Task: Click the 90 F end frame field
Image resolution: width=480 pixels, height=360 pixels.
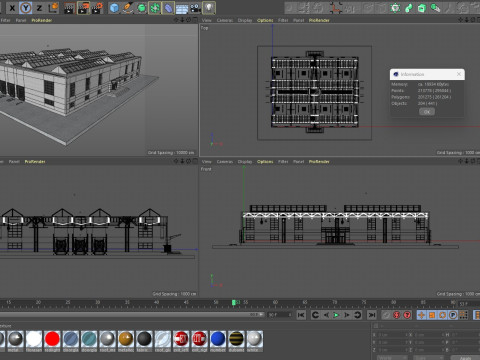Action: pyautogui.click(x=279, y=315)
